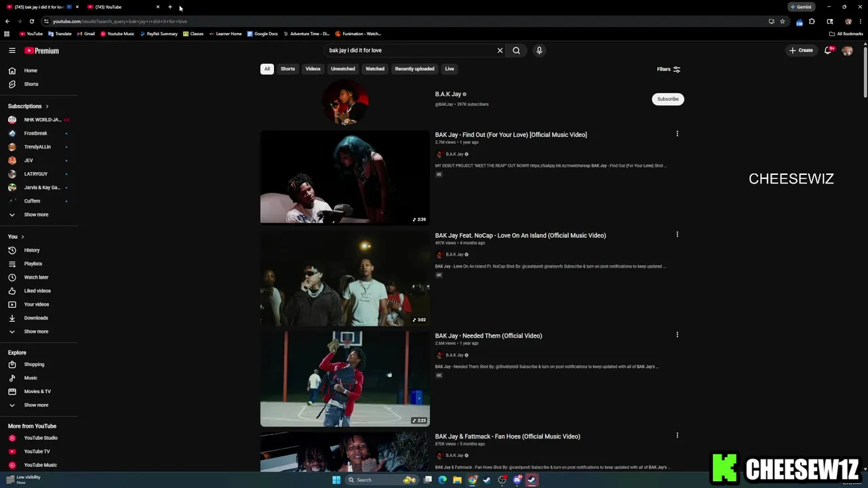Image resolution: width=868 pixels, height=488 pixels.
Task: Select the Recently uploaded filter chip
Action: pos(414,68)
